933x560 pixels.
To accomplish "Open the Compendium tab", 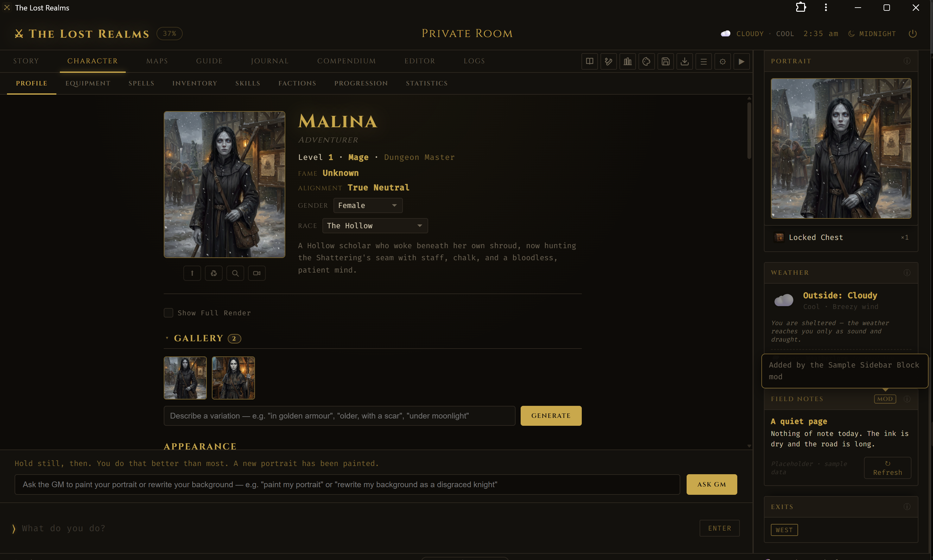I will tap(346, 61).
